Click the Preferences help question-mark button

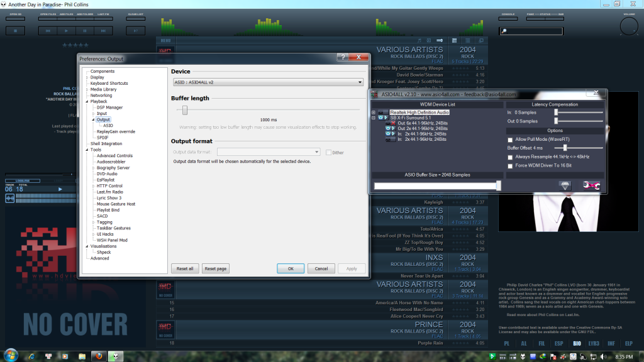click(x=343, y=57)
